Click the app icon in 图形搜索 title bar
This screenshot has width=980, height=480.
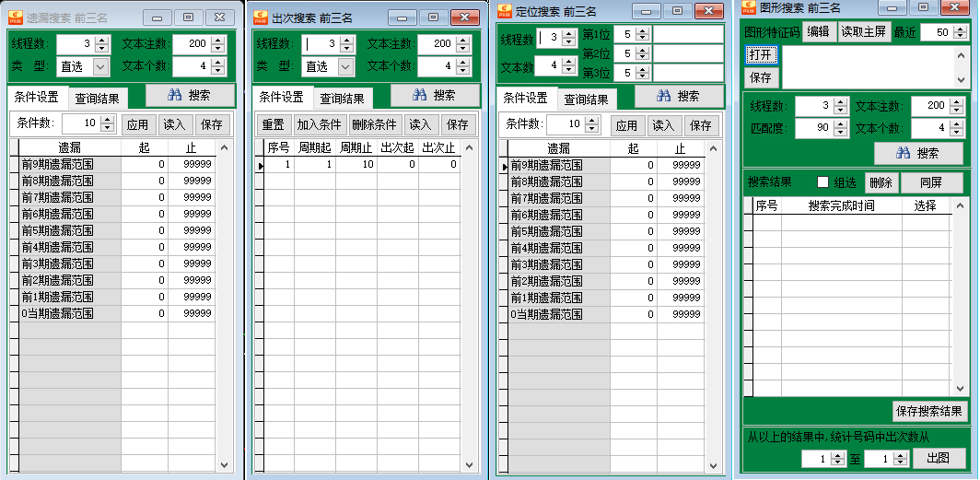[749, 7]
